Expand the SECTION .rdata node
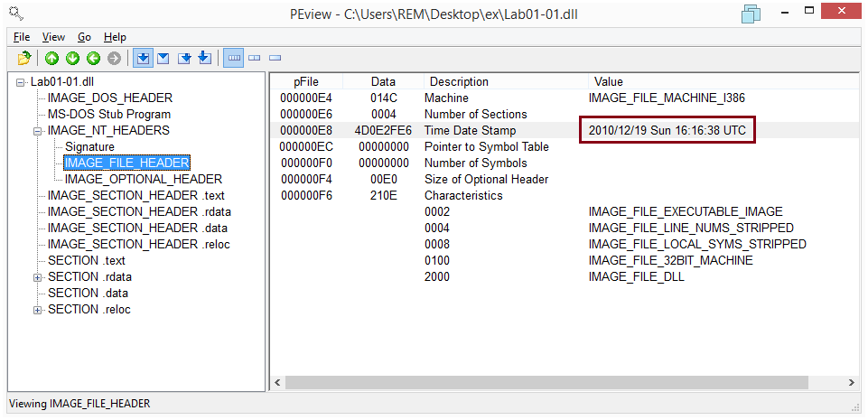The width and height of the screenshot is (868, 420). click(38, 277)
